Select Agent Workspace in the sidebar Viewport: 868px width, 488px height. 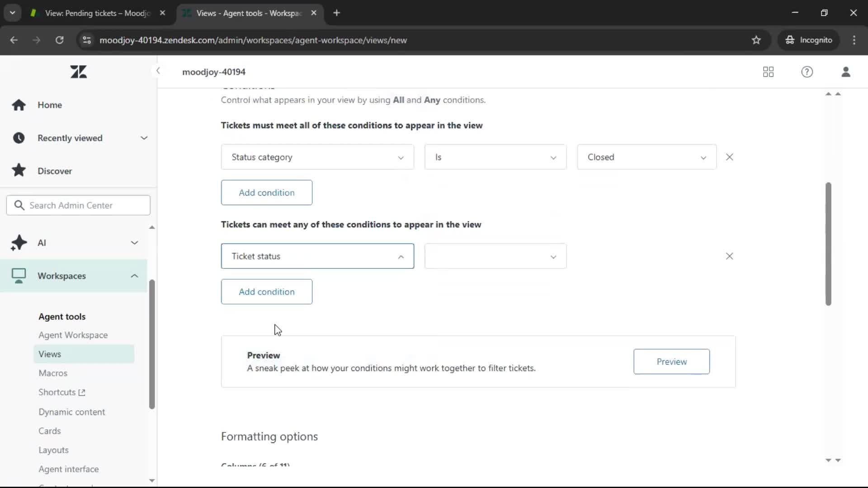coord(73,335)
